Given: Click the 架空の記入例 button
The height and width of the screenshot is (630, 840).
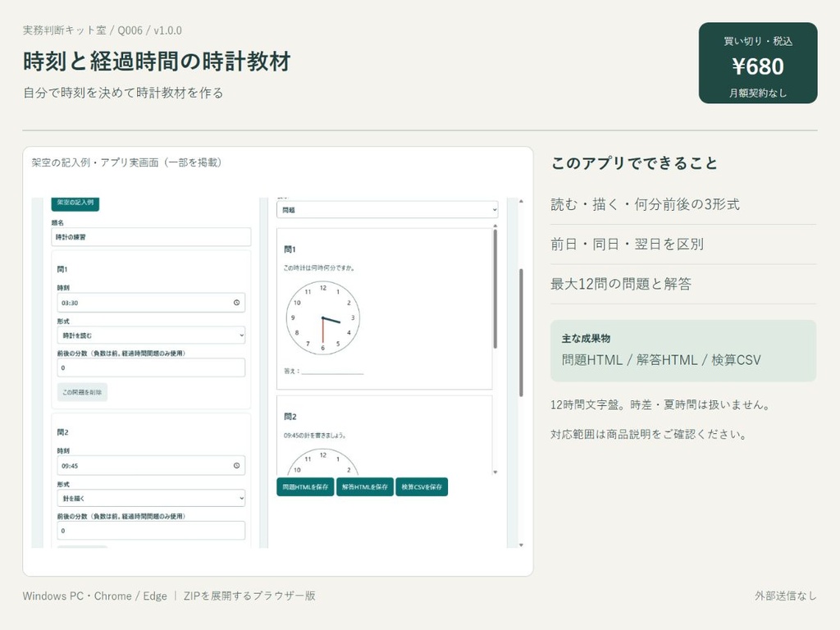Looking at the screenshot, I should tap(75, 203).
